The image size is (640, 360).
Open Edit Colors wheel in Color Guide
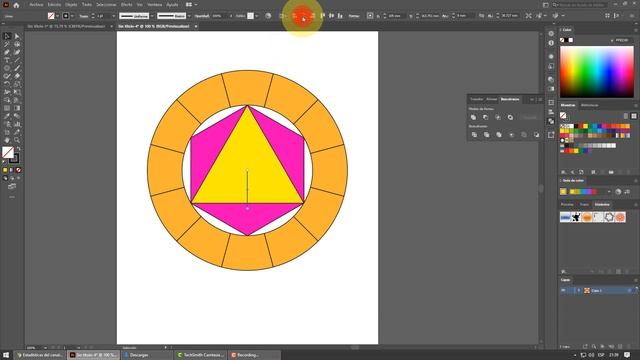[x=618, y=191]
